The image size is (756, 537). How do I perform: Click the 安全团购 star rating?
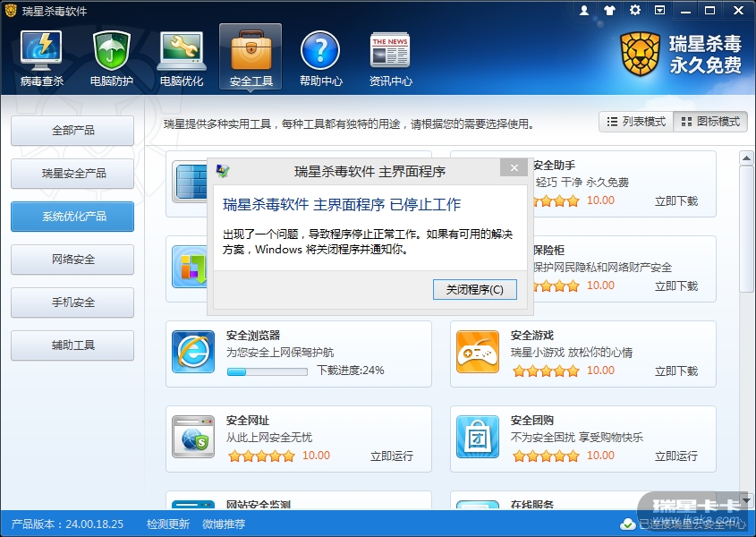546,456
